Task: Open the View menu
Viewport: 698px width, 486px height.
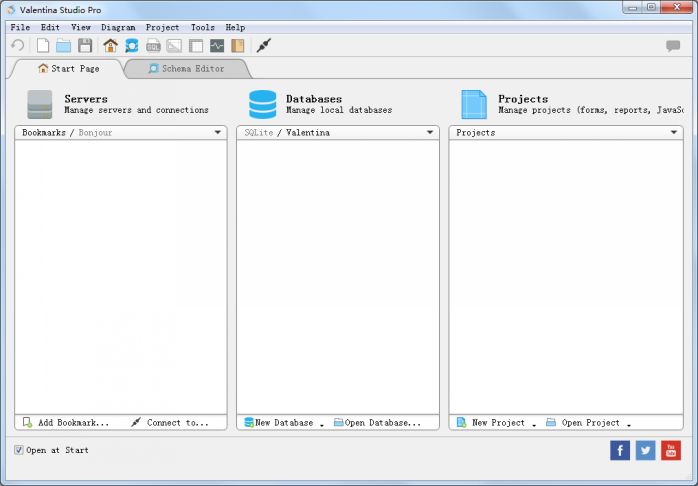Action: [x=81, y=27]
